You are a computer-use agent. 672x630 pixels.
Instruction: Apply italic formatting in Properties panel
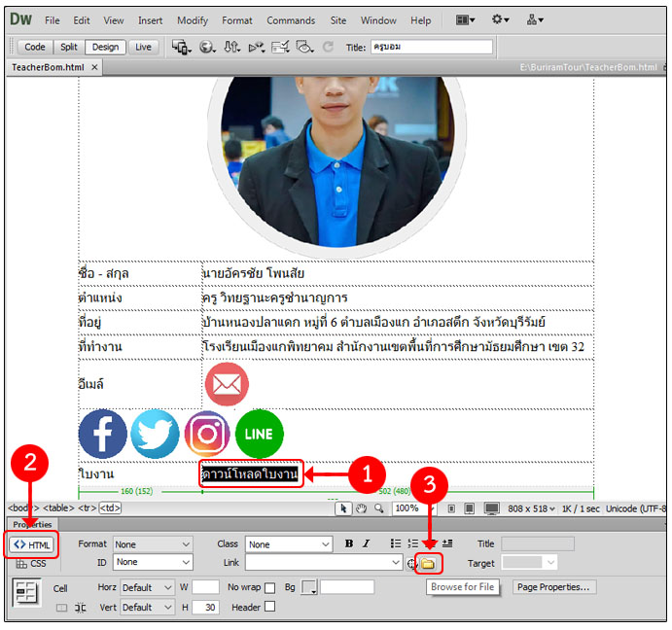click(365, 544)
